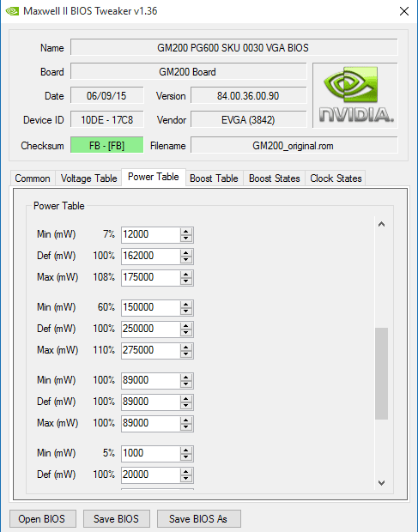Increase the 275000 Max power value
Viewport: 418px width, 532px height.
(x=186, y=347)
